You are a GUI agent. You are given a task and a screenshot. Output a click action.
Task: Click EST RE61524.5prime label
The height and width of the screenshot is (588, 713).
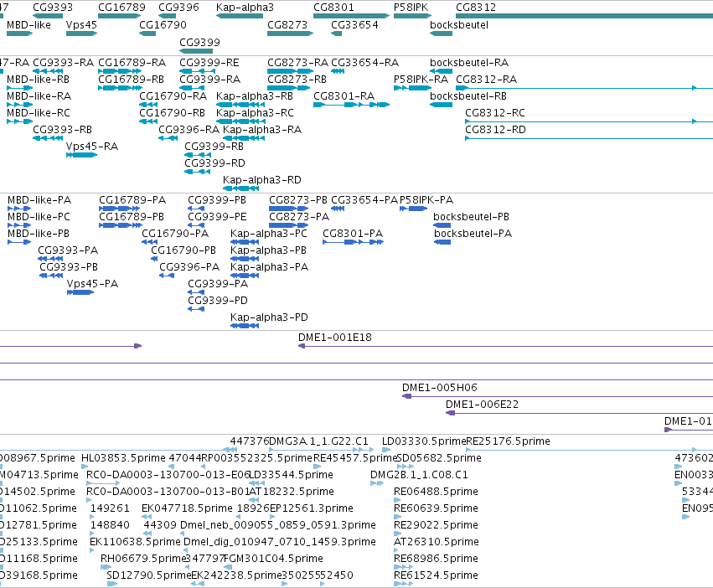click(436, 575)
